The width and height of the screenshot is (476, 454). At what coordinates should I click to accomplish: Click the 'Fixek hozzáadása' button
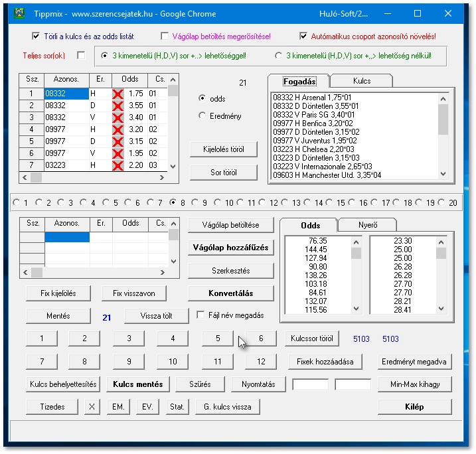point(325,362)
